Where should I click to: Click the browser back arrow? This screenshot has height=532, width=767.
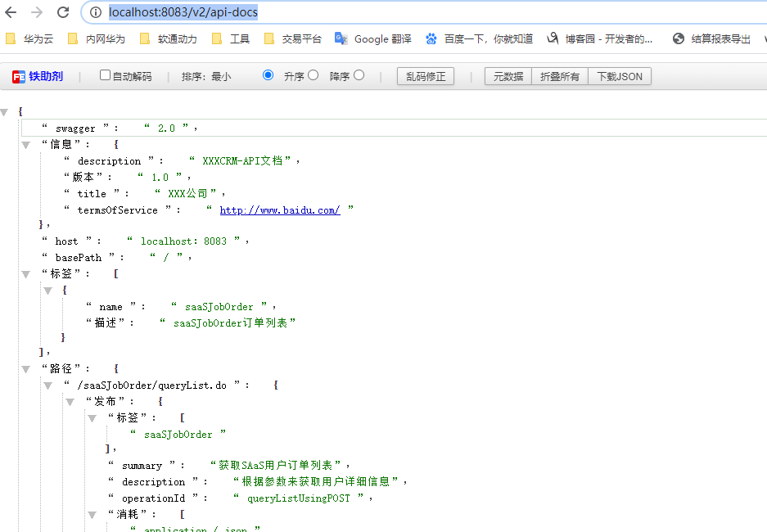tap(11, 12)
